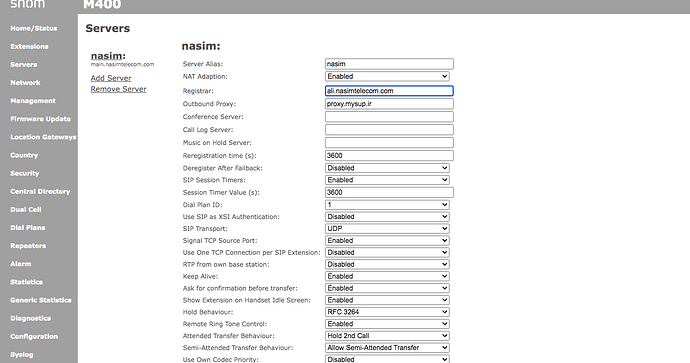Open the NAT Adaption dropdown

pyautogui.click(x=387, y=76)
